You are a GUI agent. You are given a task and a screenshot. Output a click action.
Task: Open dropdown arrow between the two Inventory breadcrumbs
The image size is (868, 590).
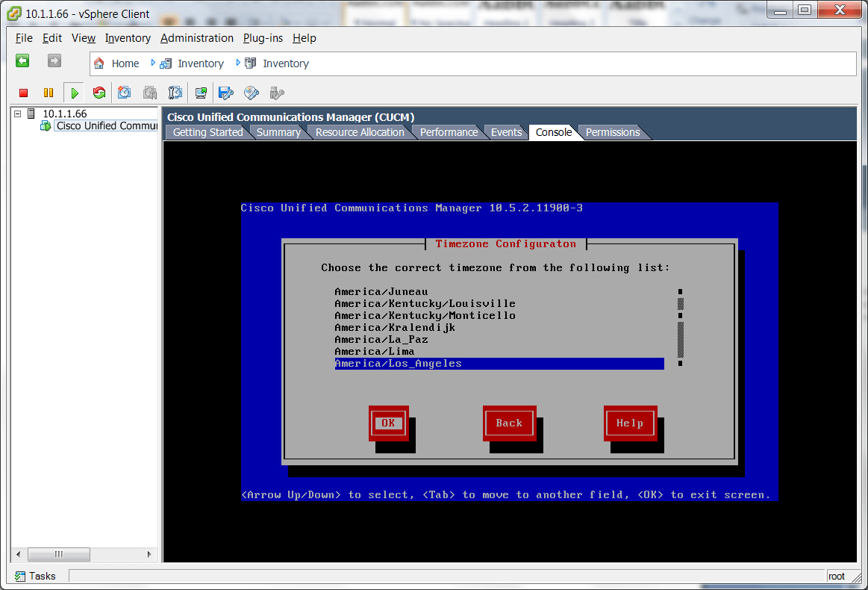click(238, 63)
